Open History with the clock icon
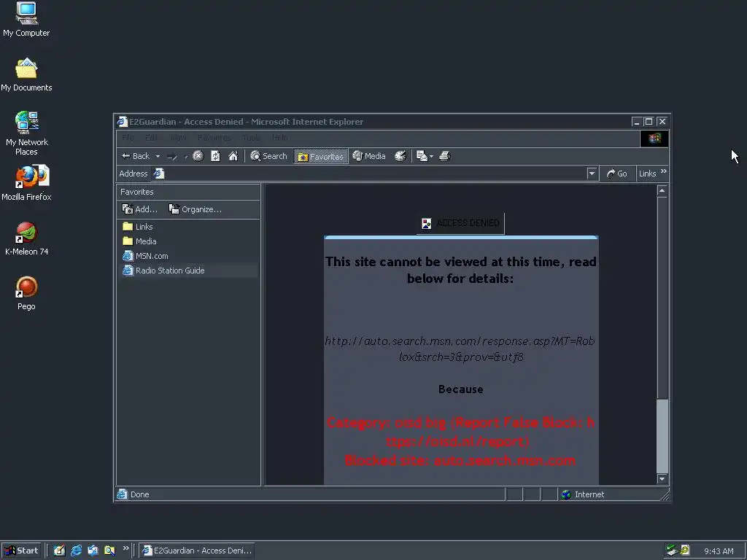This screenshot has height=560, width=747. tap(400, 156)
